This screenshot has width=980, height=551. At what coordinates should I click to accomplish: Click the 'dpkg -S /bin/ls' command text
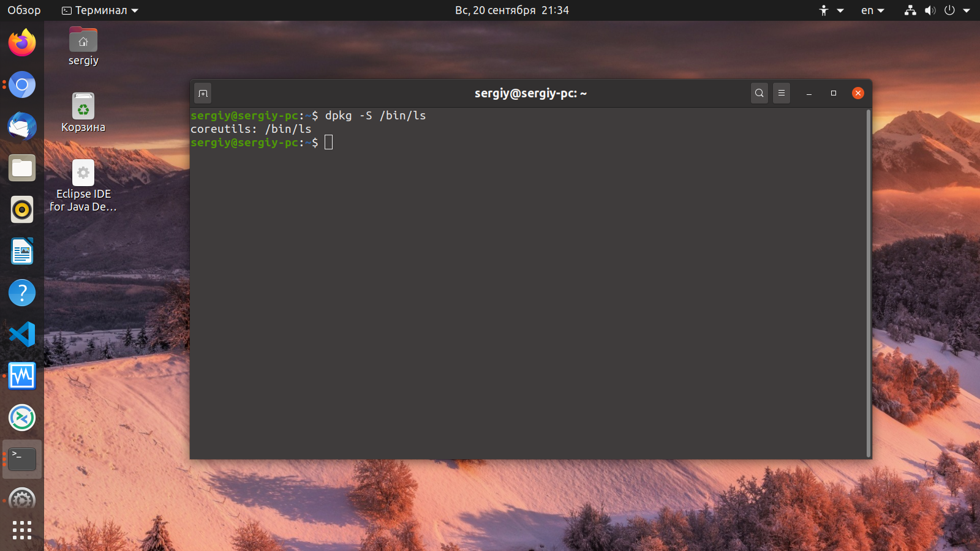[375, 116]
